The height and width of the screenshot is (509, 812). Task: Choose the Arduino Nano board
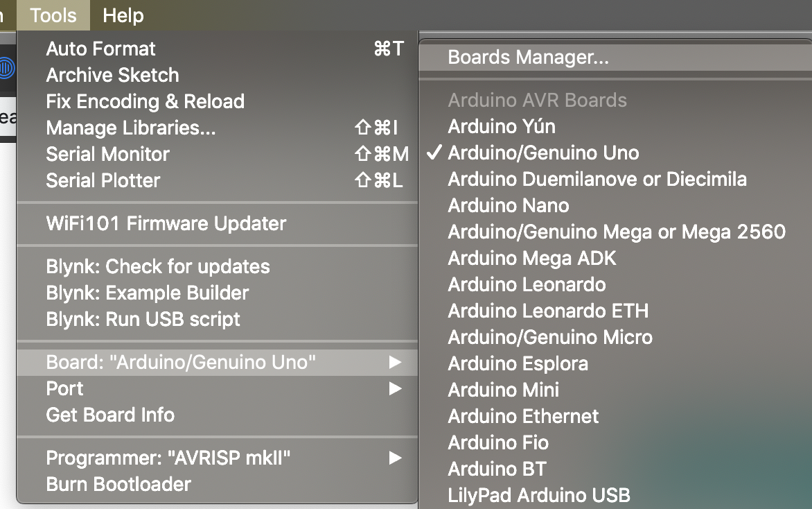(x=615, y=206)
